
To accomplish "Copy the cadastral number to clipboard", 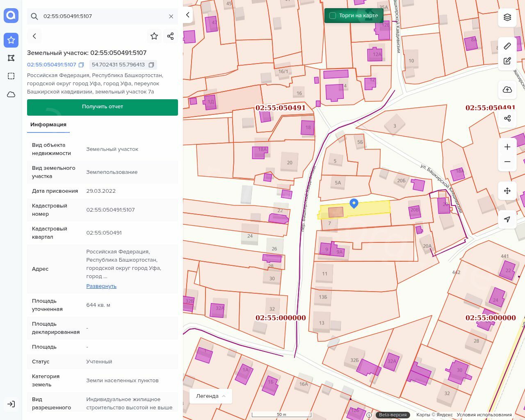I will [x=81, y=65].
